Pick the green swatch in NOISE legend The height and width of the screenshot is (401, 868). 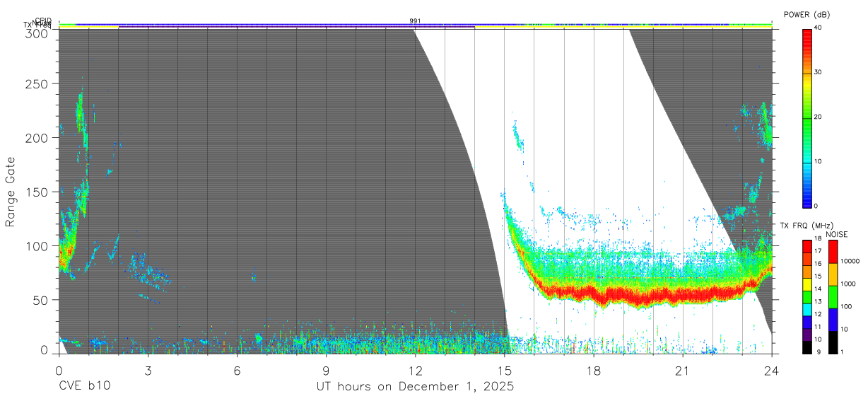click(833, 297)
